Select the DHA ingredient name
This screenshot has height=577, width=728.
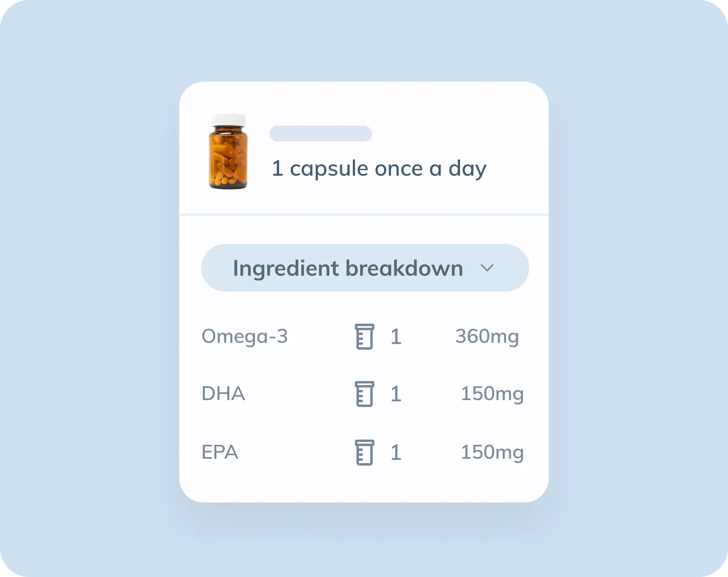[223, 394]
